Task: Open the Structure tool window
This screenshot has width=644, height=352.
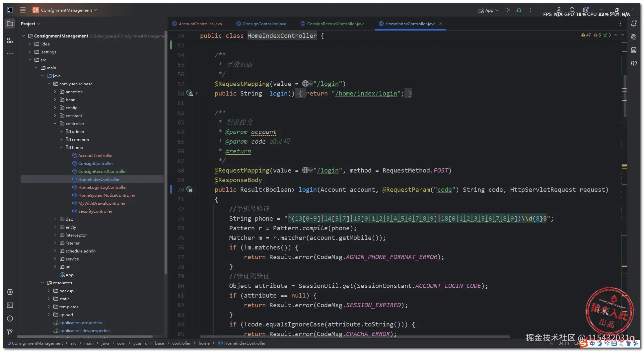Action: [10, 40]
